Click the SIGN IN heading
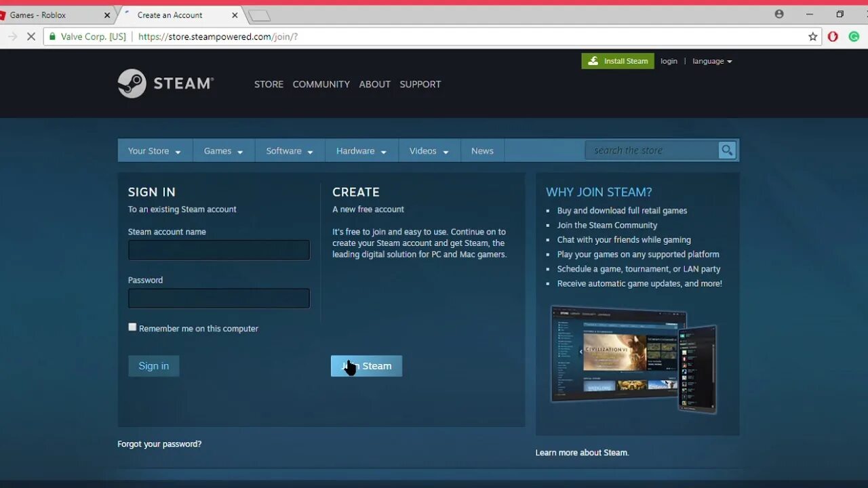 click(x=152, y=192)
